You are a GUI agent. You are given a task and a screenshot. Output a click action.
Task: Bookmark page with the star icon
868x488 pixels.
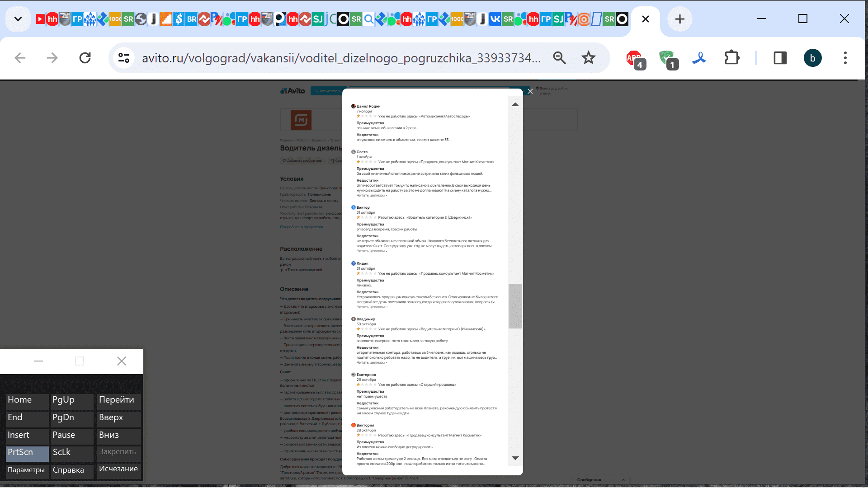tap(588, 58)
